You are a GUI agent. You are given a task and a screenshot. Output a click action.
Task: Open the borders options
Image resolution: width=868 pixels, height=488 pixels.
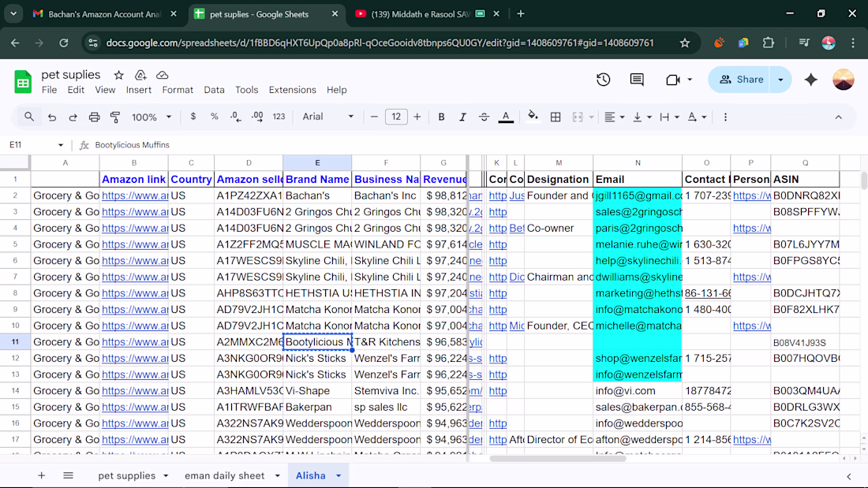click(556, 117)
